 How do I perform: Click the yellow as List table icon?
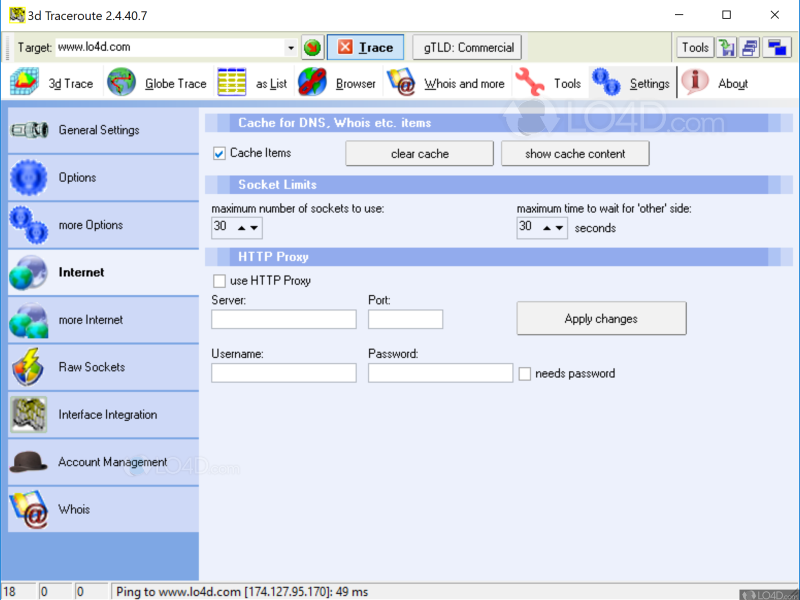coord(232,82)
